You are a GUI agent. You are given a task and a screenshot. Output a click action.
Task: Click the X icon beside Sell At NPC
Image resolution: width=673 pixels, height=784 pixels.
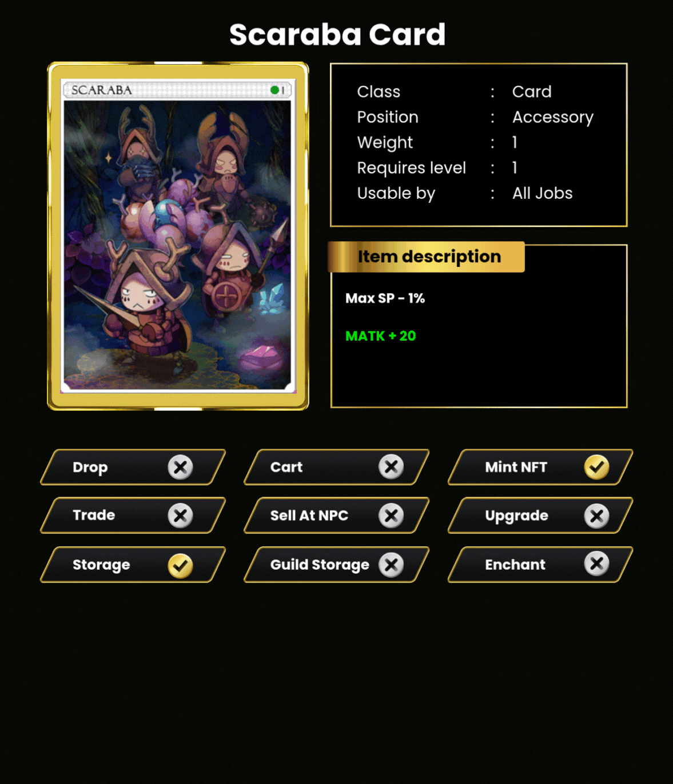tap(391, 515)
